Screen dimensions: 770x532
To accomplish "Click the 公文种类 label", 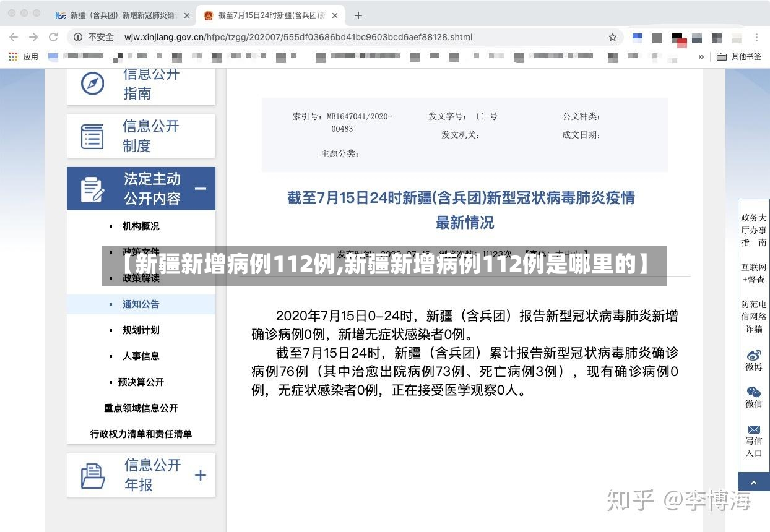I will 581,116.
